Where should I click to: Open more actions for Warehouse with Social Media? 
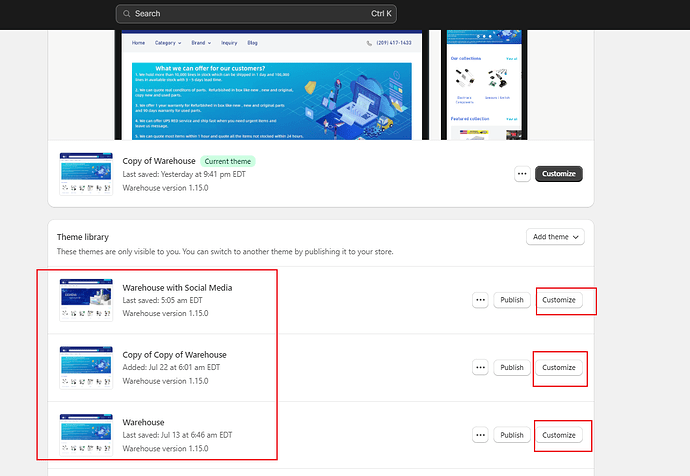(x=480, y=300)
